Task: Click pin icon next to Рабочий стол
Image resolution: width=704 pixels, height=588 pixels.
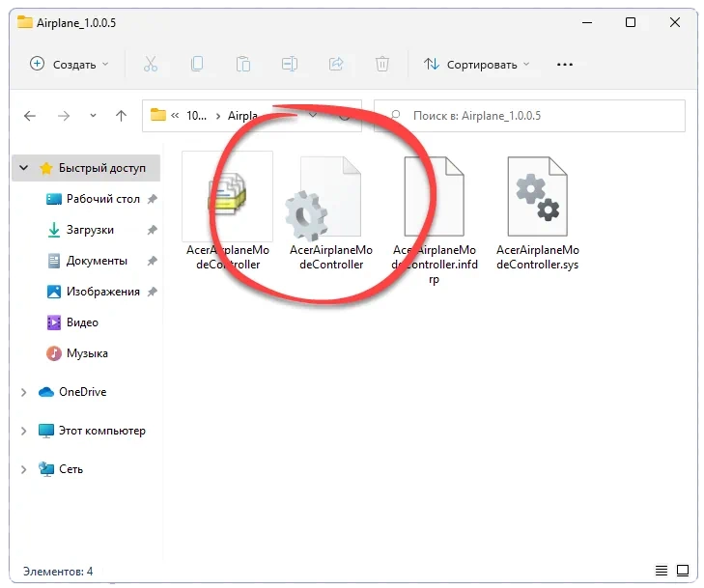Action: [153, 199]
